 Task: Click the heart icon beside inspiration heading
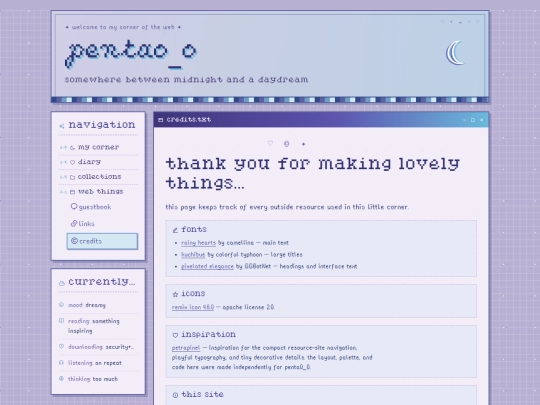tap(175, 335)
